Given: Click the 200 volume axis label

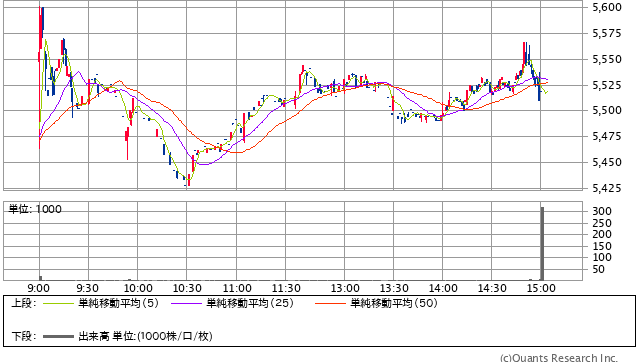Looking at the screenshot, I should (x=602, y=234).
